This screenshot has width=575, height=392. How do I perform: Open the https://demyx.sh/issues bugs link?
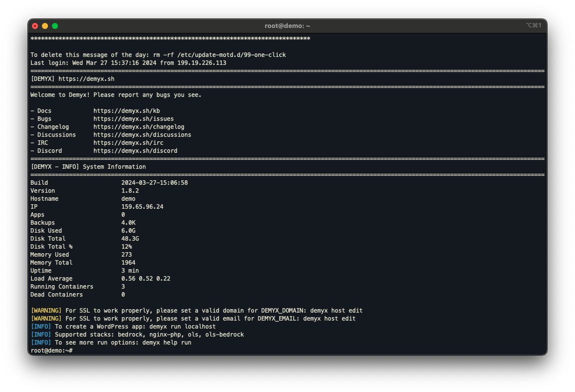click(x=133, y=119)
